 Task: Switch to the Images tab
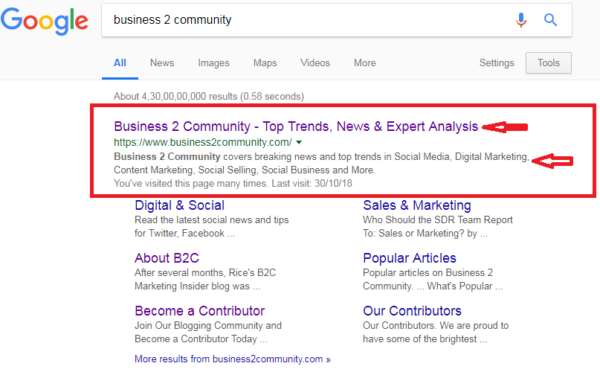coord(214,63)
